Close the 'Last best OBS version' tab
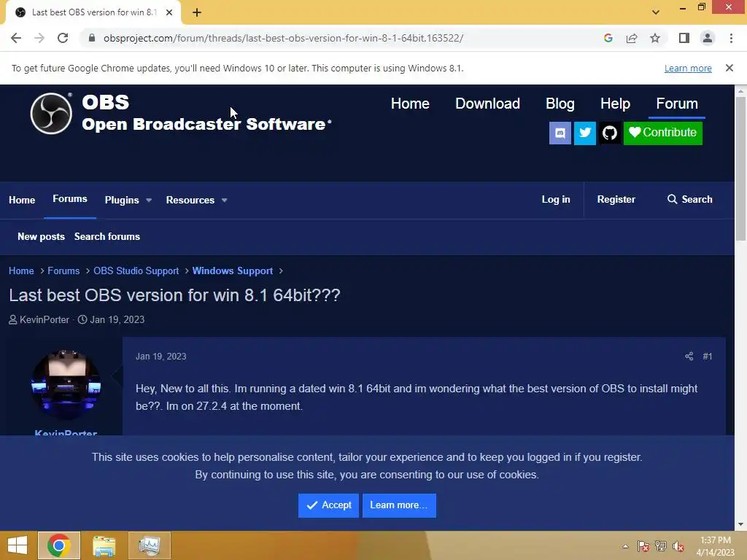747x560 pixels. coord(169,12)
